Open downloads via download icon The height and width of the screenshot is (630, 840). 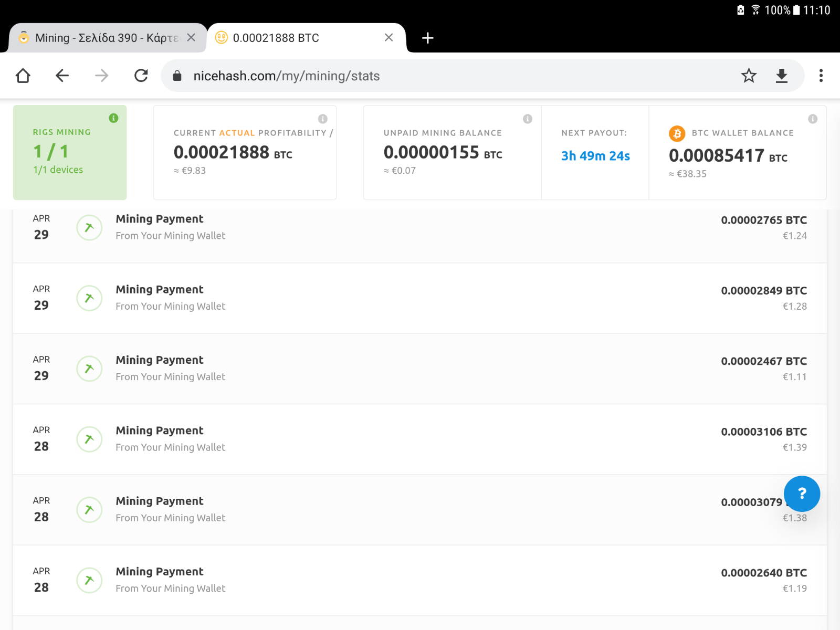[x=782, y=76]
